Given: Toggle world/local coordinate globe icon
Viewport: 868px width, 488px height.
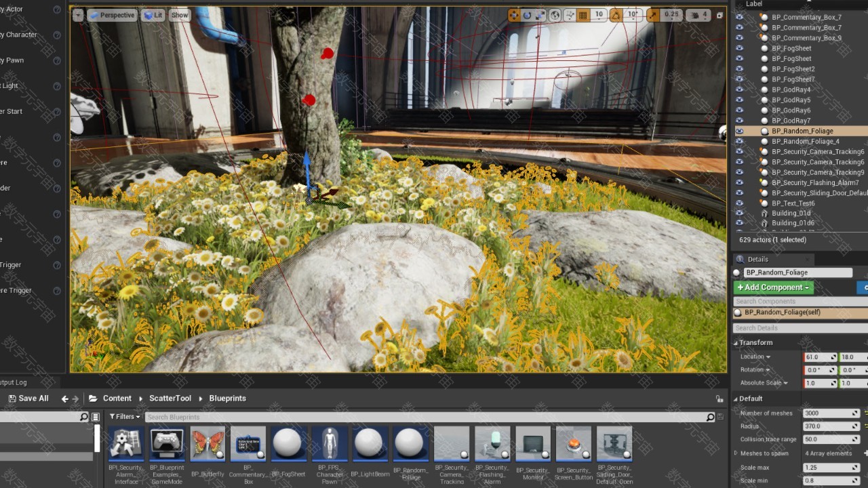Looking at the screenshot, I should click(555, 15).
